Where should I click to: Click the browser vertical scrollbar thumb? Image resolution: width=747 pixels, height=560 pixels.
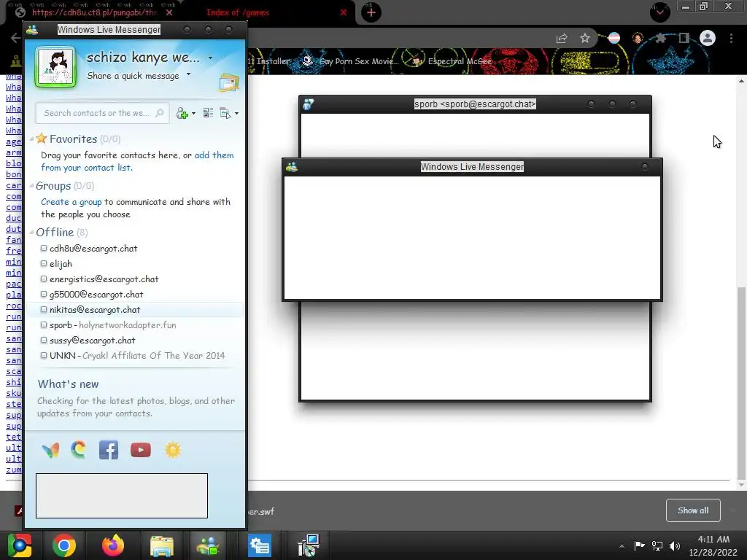[x=741, y=384]
